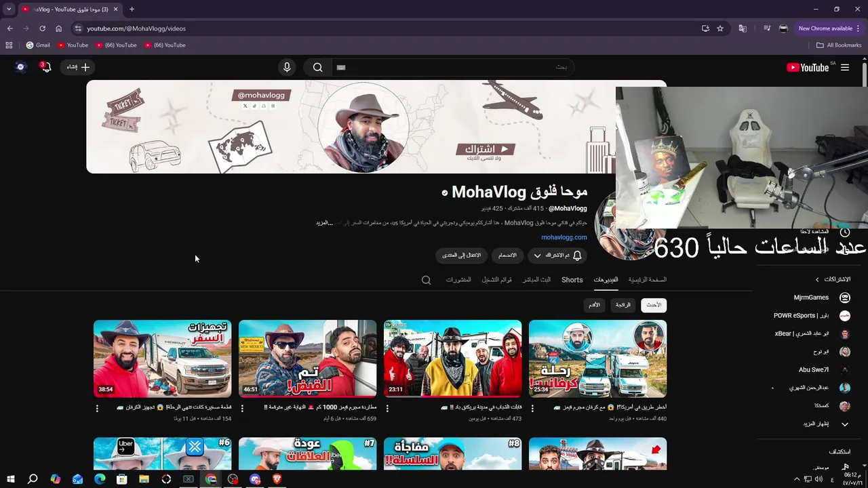
Task: Click the YouTube logo to go home
Action: point(807,68)
